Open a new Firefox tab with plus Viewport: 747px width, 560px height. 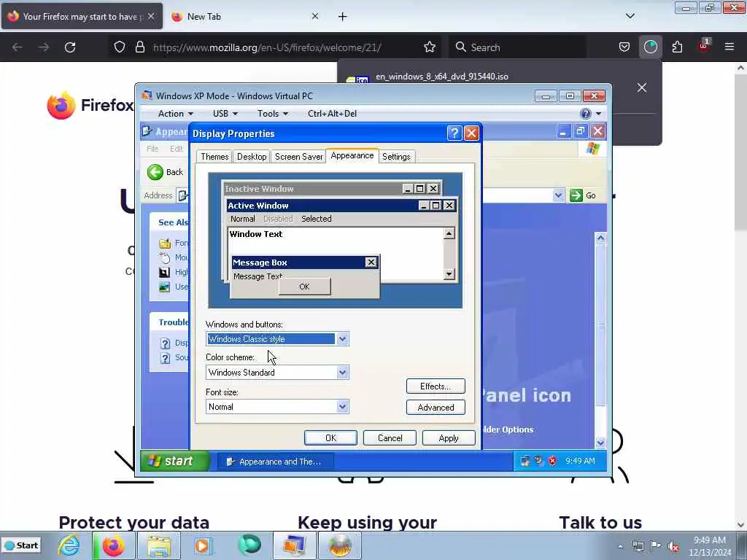point(343,17)
